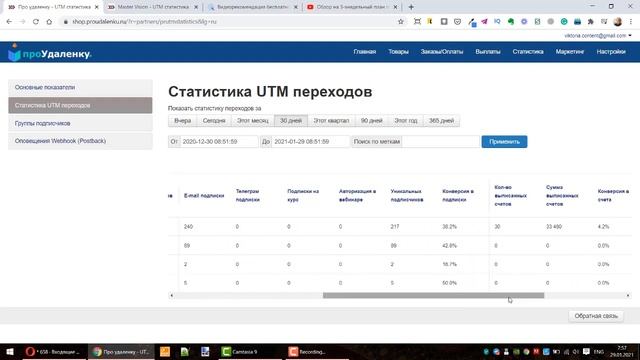The height and width of the screenshot is (360, 640).
Task: Click Авторизация в вебинаре column header
Action: click(x=357, y=196)
